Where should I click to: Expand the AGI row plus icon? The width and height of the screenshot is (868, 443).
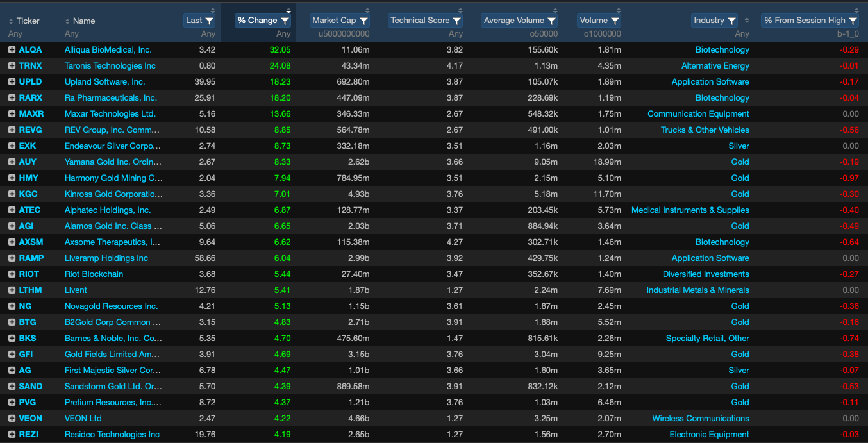click(12, 226)
